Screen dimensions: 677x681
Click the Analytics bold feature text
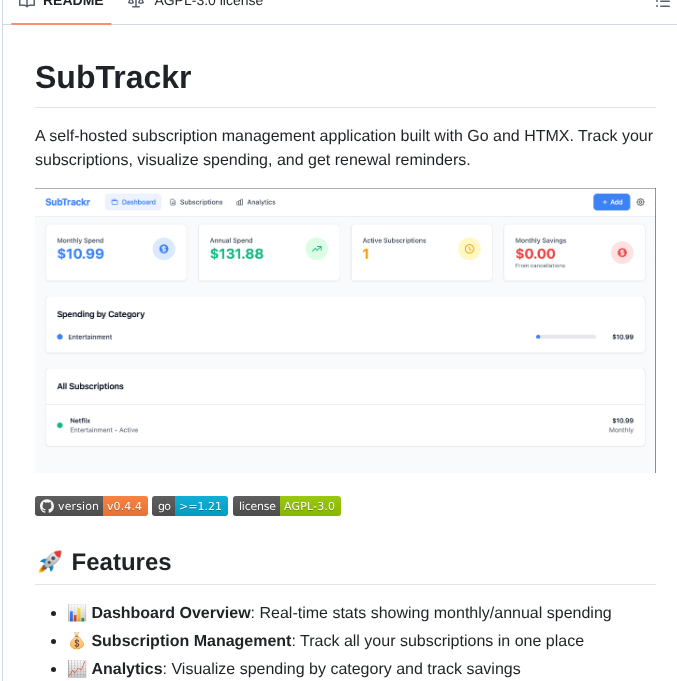(127, 669)
